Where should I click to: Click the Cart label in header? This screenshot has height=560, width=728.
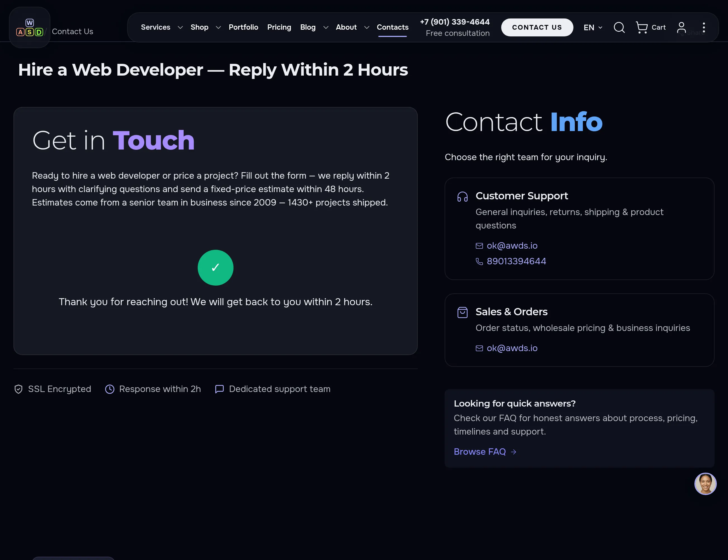(658, 27)
